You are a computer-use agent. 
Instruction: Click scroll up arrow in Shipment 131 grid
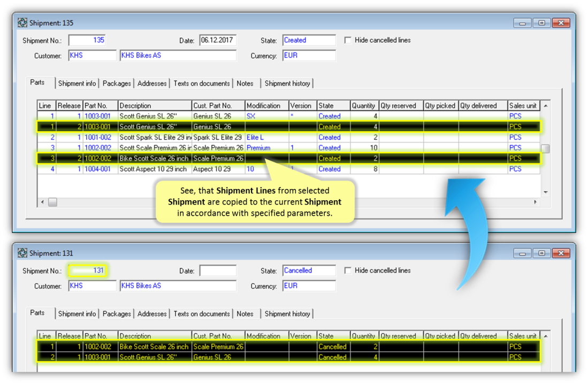pos(546,336)
